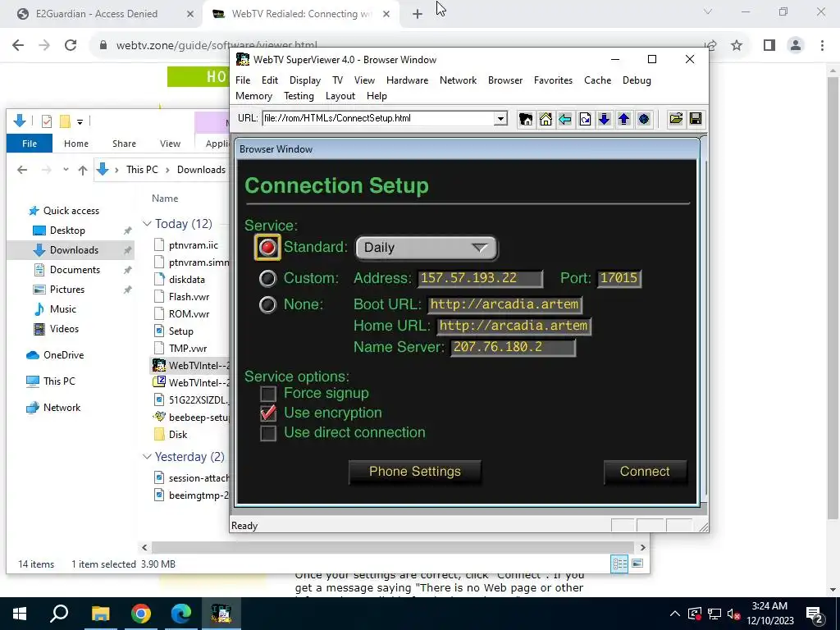Viewport: 840px width, 630px height.
Task: Click the dark blue globe toolbar icon
Action: click(644, 119)
